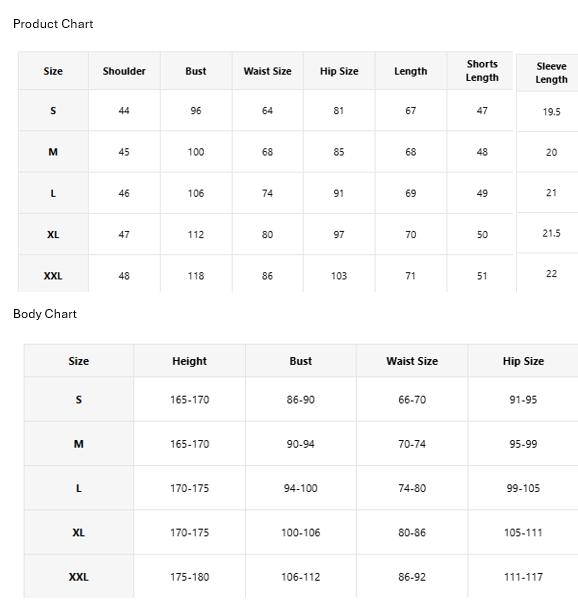Select the XXL hip size value 103
Image resolution: width=578 pixels, height=602 pixels.
click(339, 276)
